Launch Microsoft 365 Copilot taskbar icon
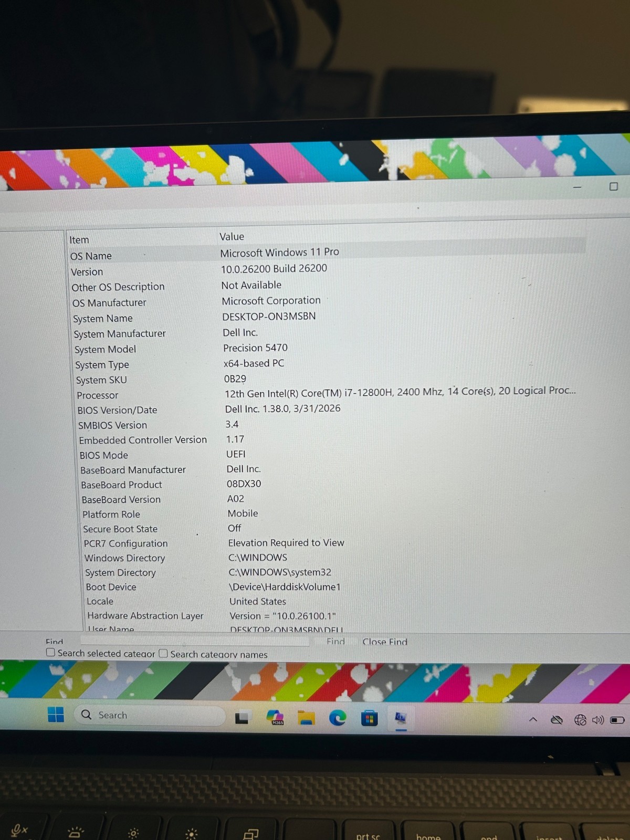Screen dimensions: 630x840 point(275,717)
